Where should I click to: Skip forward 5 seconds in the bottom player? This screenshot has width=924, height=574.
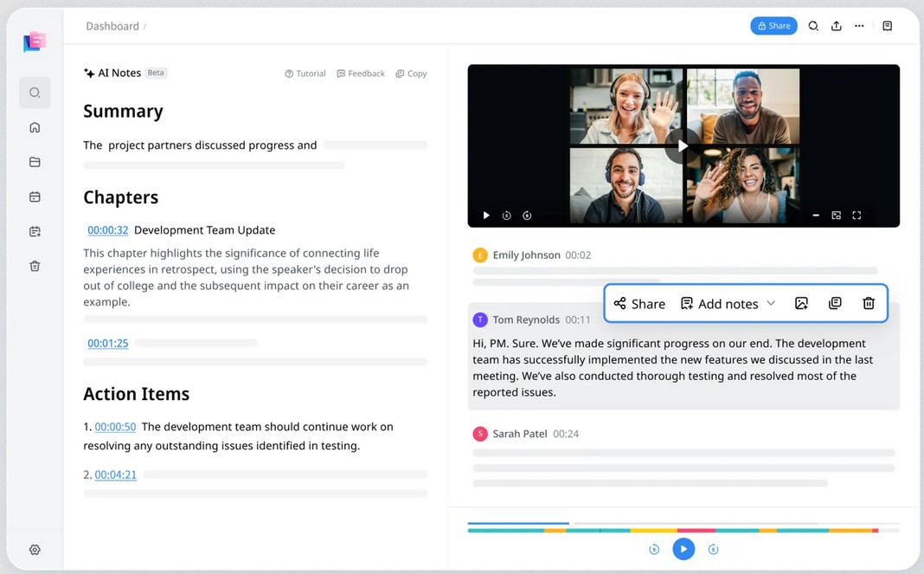pos(713,549)
